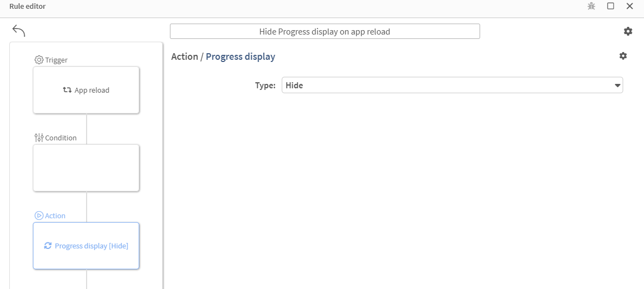The height and width of the screenshot is (289, 644).
Task: Maximize the Rule editor window
Action: [611, 6]
